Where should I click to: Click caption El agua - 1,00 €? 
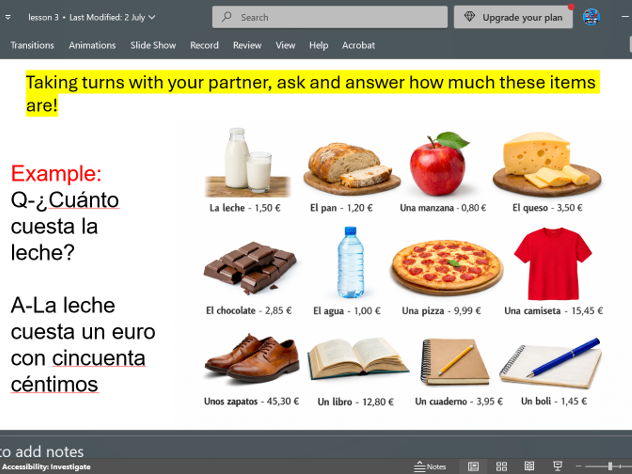[x=347, y=311]
